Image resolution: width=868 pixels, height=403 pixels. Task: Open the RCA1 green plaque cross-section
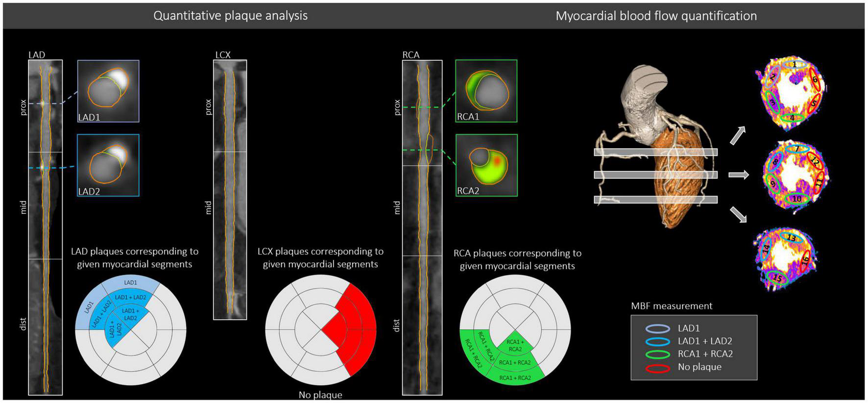(486, 91)
